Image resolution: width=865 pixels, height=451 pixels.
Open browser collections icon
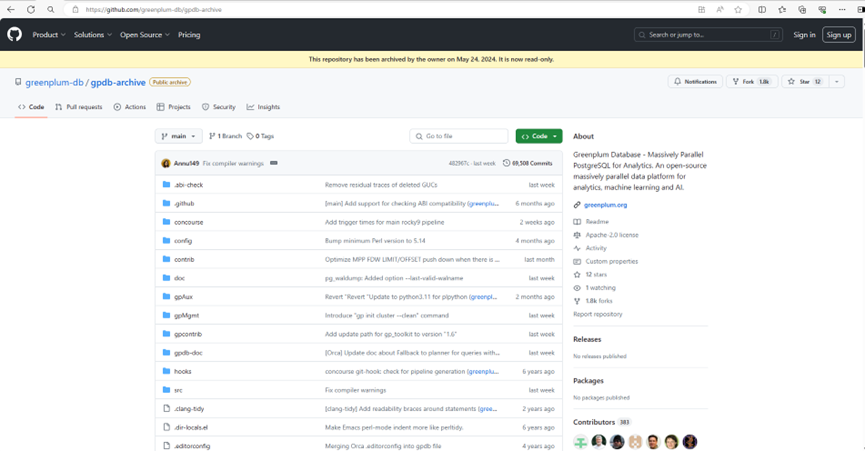point(802,9)
